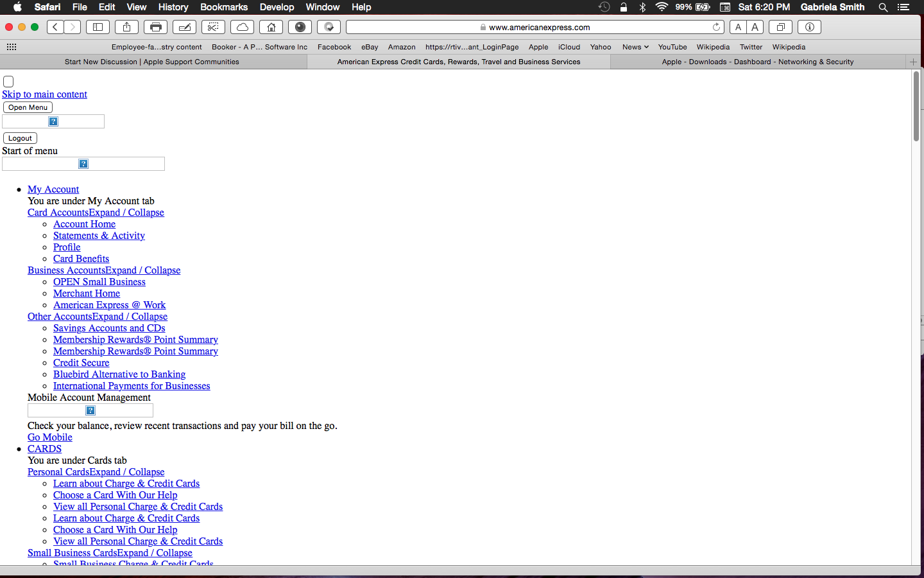Open the Bluetooth status menu
Screen dimensions: 924x578
click(x=642, y=7)
